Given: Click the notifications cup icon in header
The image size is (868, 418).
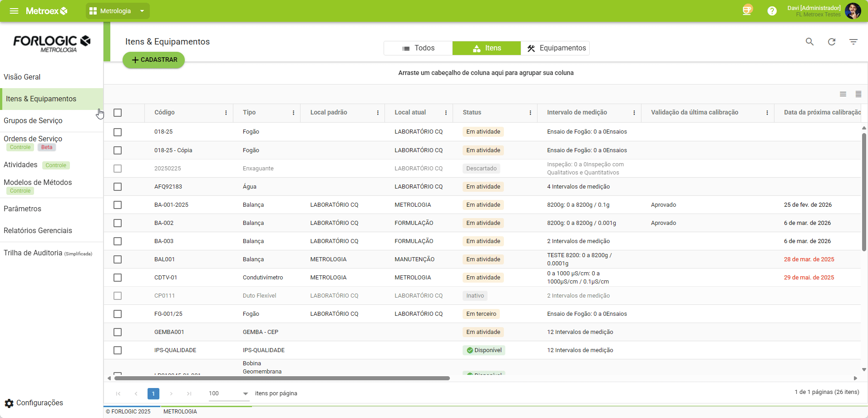Looking at the screenshot, I should [747, 10].
